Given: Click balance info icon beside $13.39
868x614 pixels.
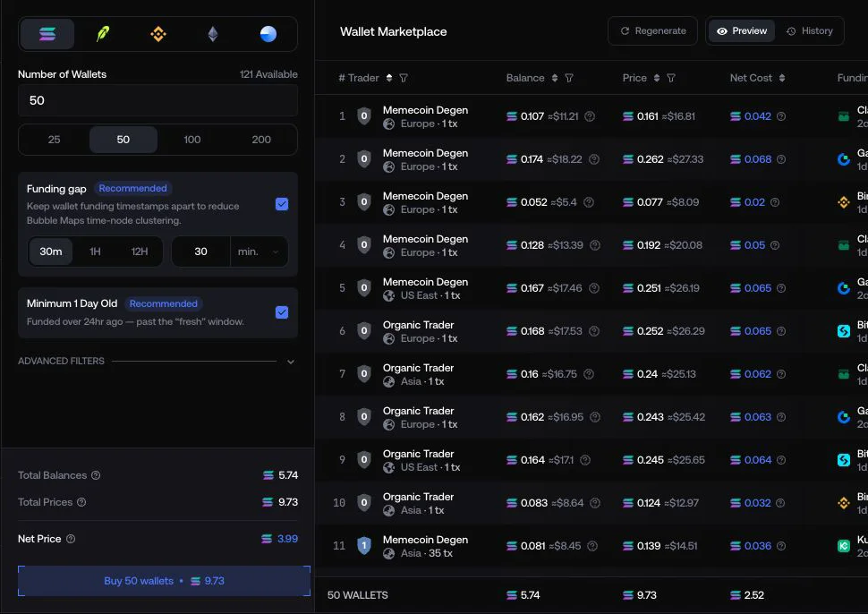Looking at the screenshot, I should (x=595, y=245).
